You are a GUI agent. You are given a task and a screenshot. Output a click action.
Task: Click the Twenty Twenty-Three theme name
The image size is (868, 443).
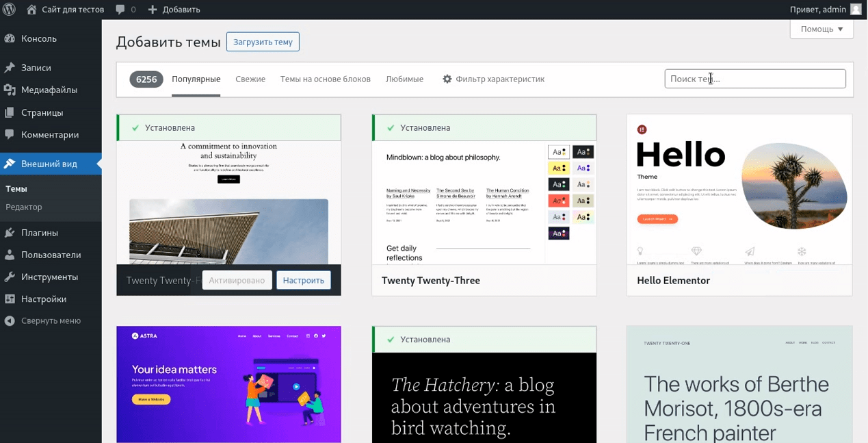pyautogui.click(x=431, y=281)
